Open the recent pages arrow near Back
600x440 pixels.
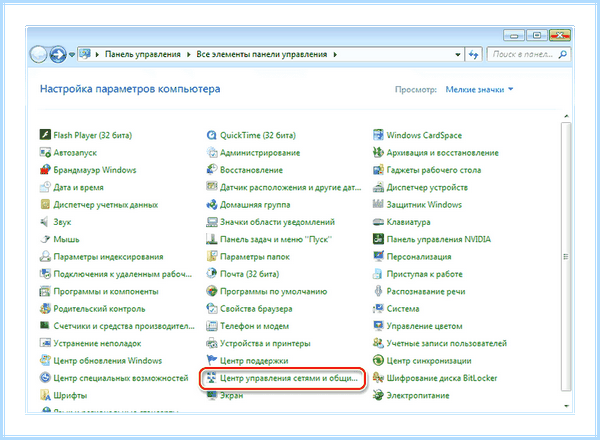pos(72,55)
